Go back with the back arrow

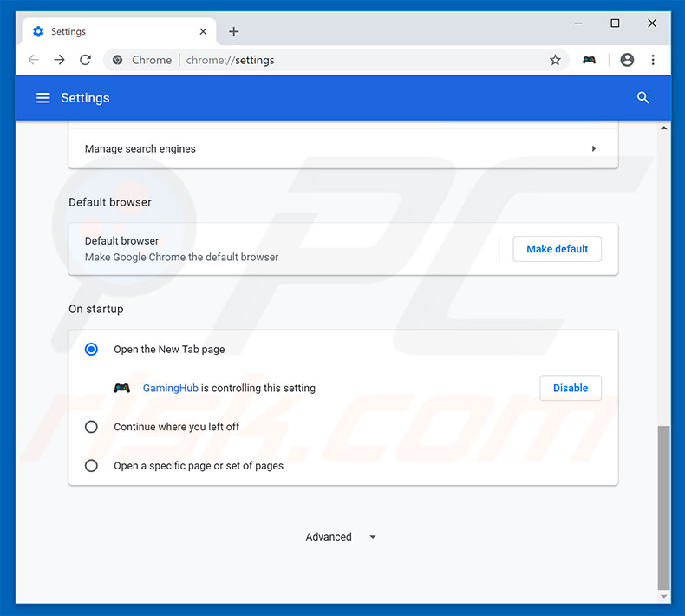point(34,60)
